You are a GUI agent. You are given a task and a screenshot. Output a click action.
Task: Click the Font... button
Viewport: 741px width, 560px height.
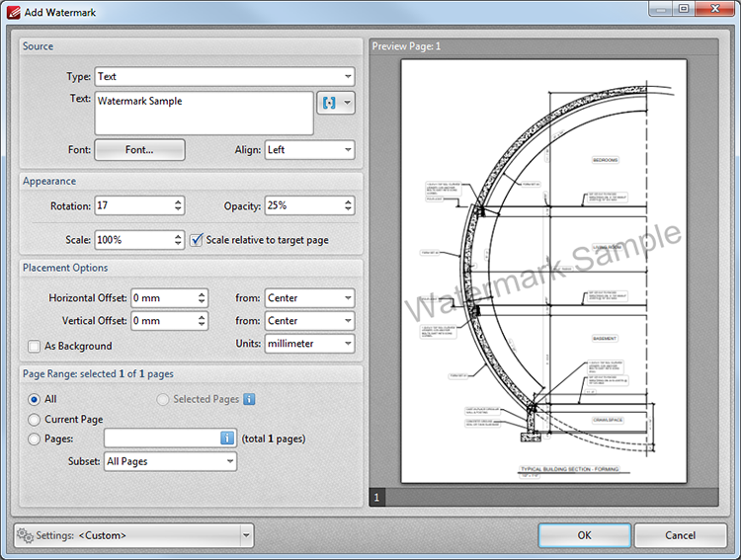click(139, 150)
